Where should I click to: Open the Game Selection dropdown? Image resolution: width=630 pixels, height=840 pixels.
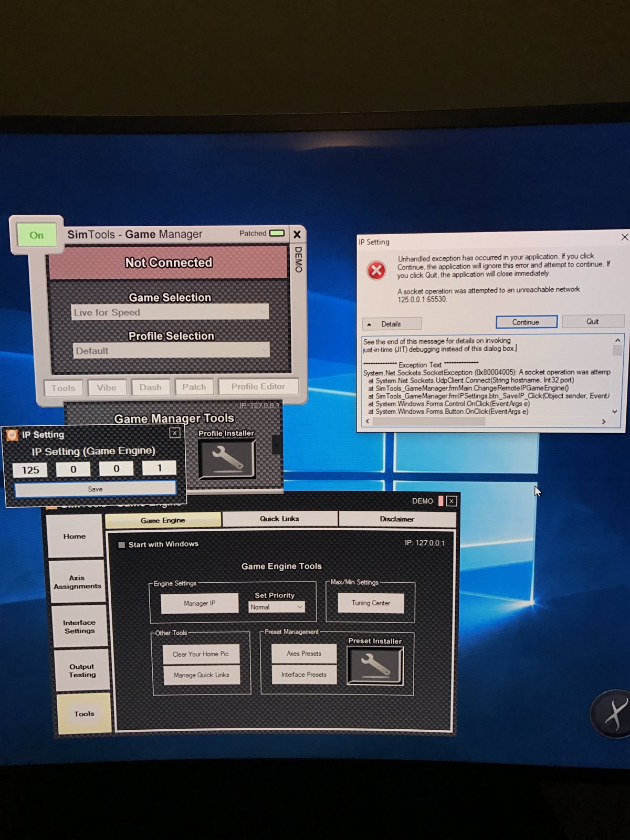pyautogui.click(x=170, y=312)
